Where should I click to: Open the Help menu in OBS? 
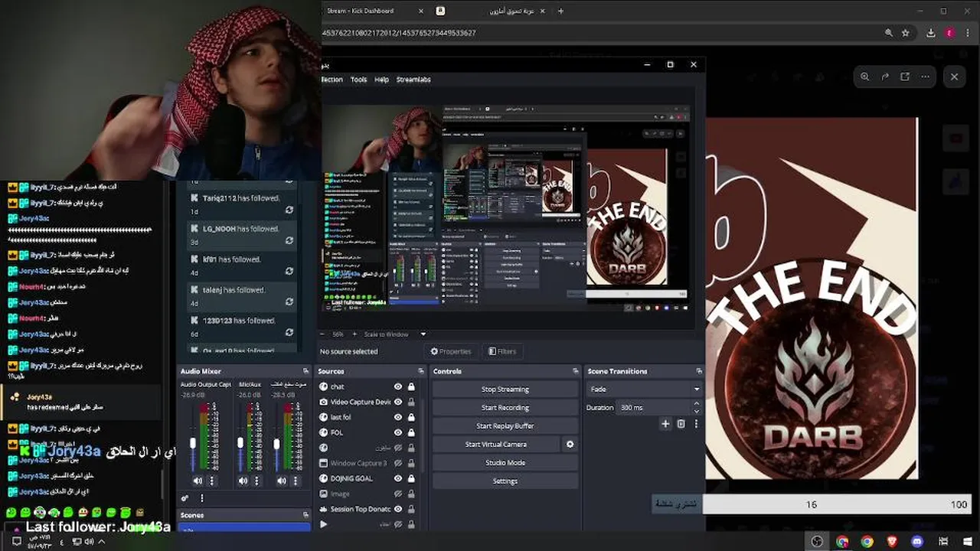point(381,80)
